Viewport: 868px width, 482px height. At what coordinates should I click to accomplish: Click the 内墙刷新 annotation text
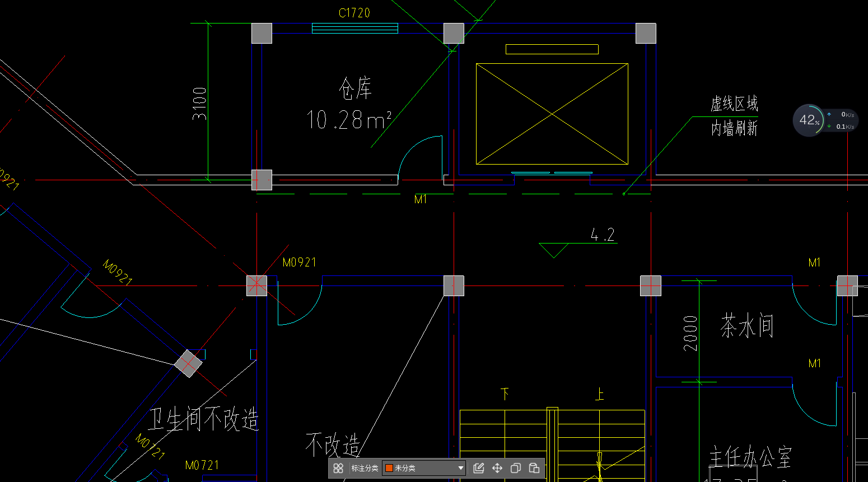(734, 128)
